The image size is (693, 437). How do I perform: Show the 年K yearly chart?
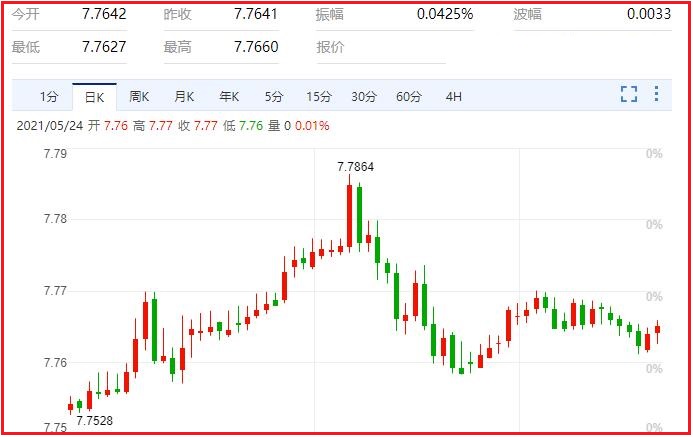[229, 96]
